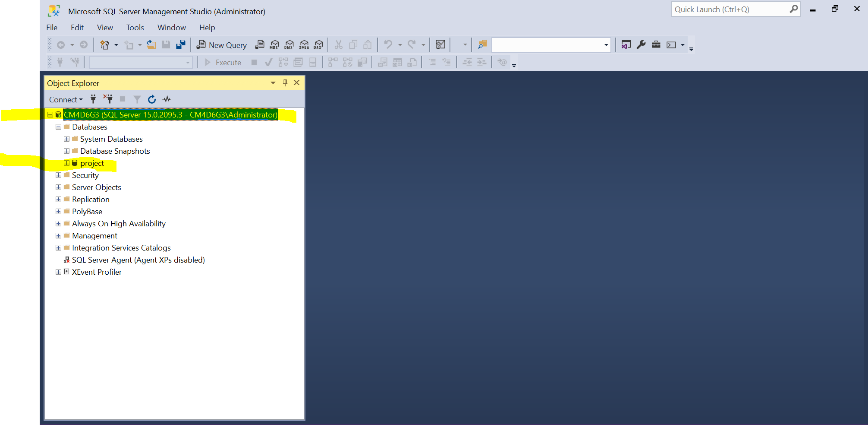Click the DMX query icon
This screenshot has height=425, width=868.
pos(289,45)
